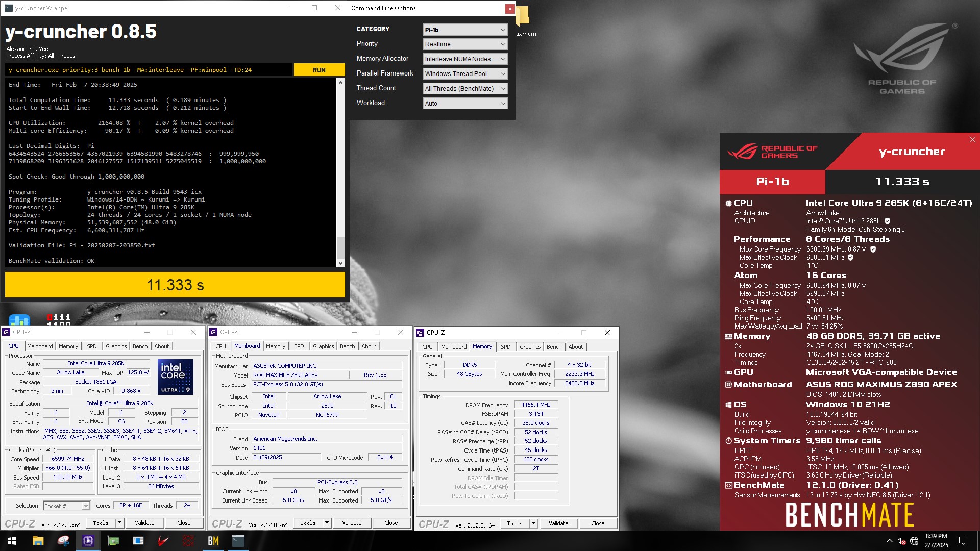980x551 pixels.
Task: Open the graphics card app in the taskbar
Action: (x=113, y=541)
